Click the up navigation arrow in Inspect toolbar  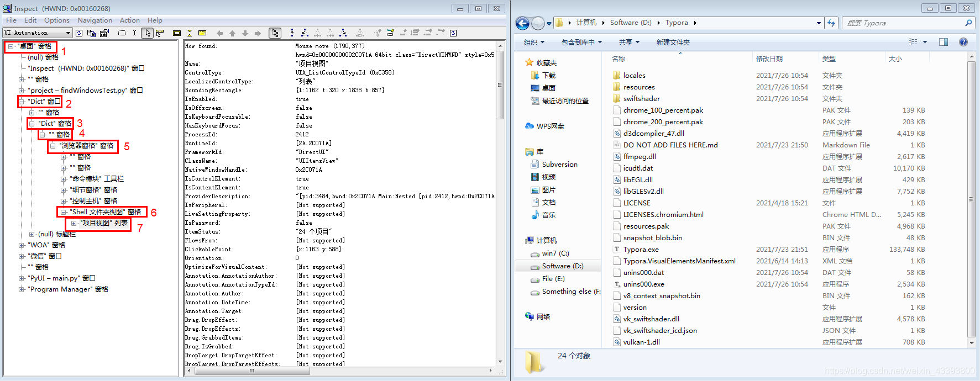click(x=232, y=33)
